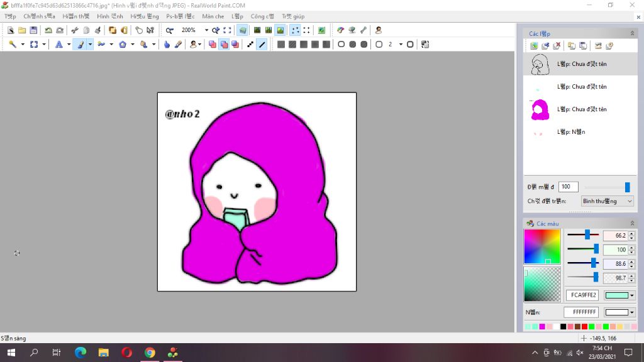644x362 pixels.
Task: Open the 200% zoom level dropdown
Action: (x=206, y=30)
